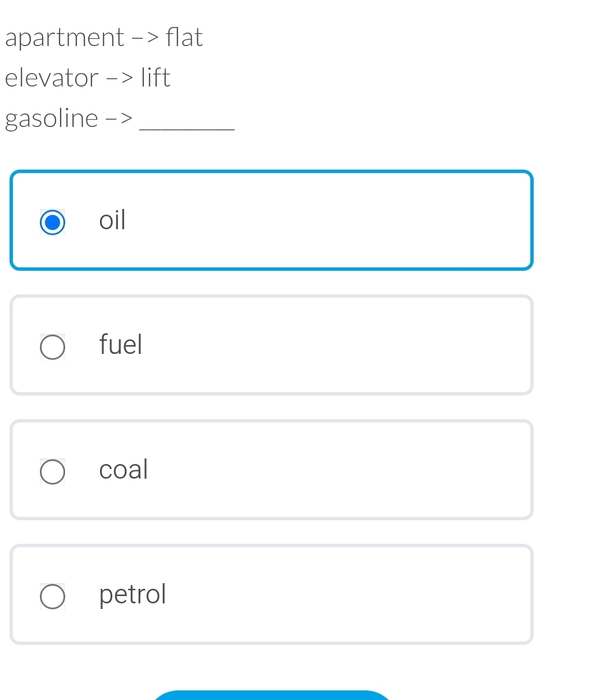
Task: Click the "apartment -> flat" example text
Action: pyautogui.click(x=103, y=38)
